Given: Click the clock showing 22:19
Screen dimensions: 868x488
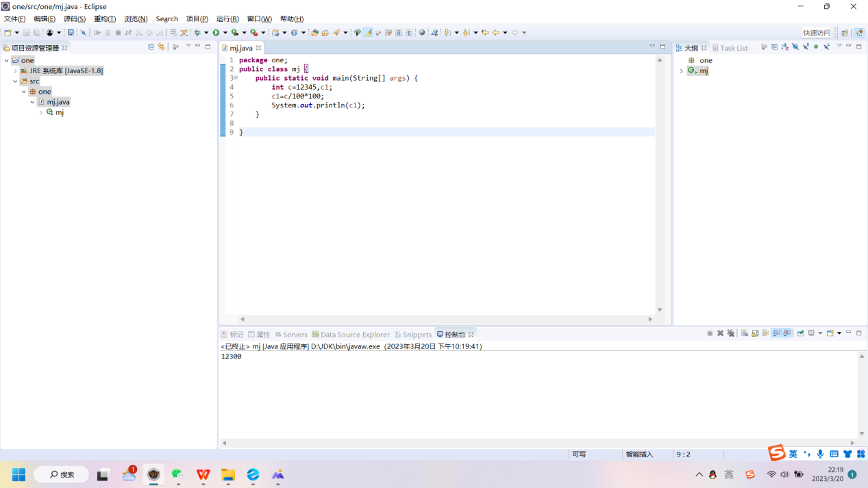Looking at the screenshot, I should [836, 470].
